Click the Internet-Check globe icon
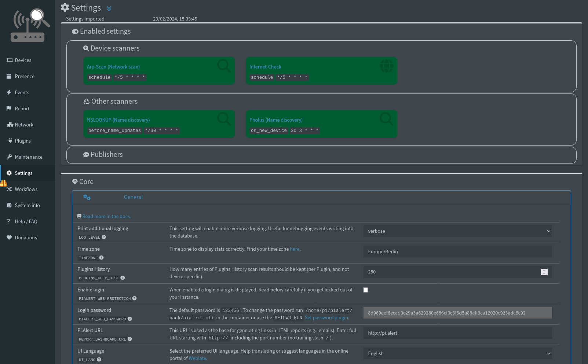588x364 pixels. [387, 66]
